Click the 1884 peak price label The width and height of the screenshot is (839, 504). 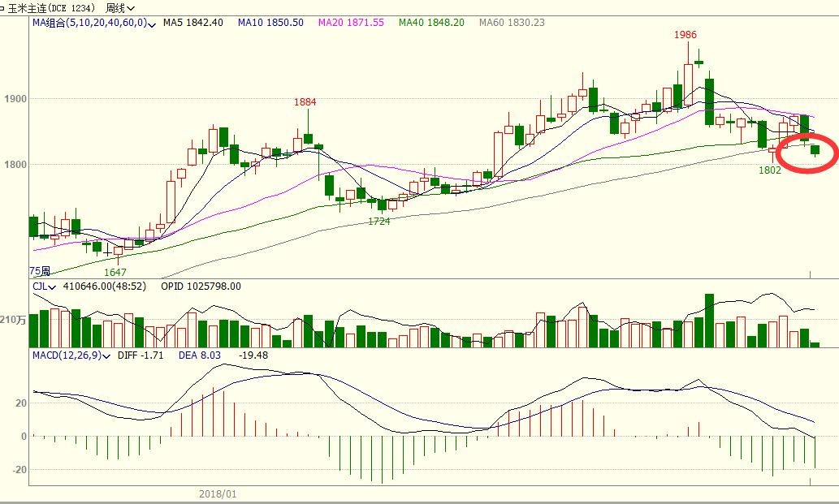[305, 102]
